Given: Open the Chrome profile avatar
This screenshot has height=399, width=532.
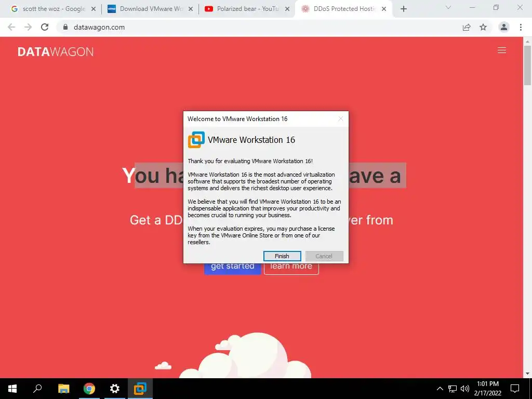Looking at the screenshot, I should [x=504, y=27].
